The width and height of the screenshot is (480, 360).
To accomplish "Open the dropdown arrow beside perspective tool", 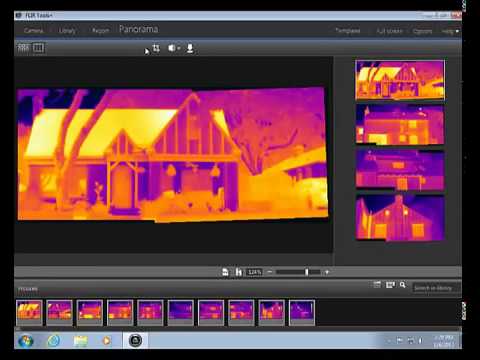I will (179, 49).
